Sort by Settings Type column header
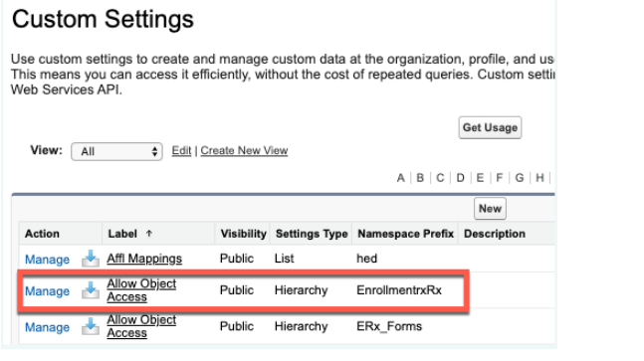This screenshot has height=361, width=644. tap(312, 234)
